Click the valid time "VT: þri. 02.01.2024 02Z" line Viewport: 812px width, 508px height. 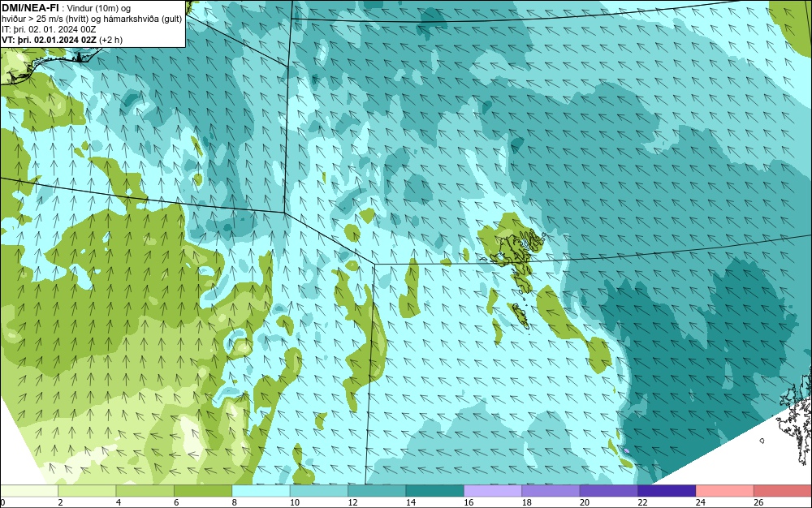point(49,40)
